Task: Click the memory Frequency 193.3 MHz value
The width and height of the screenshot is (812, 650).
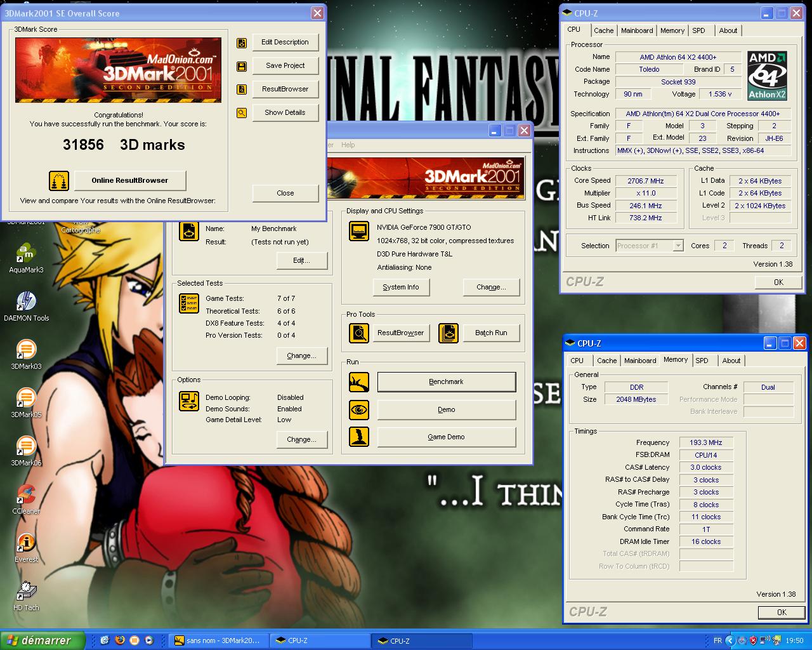Action: point(706,443)
